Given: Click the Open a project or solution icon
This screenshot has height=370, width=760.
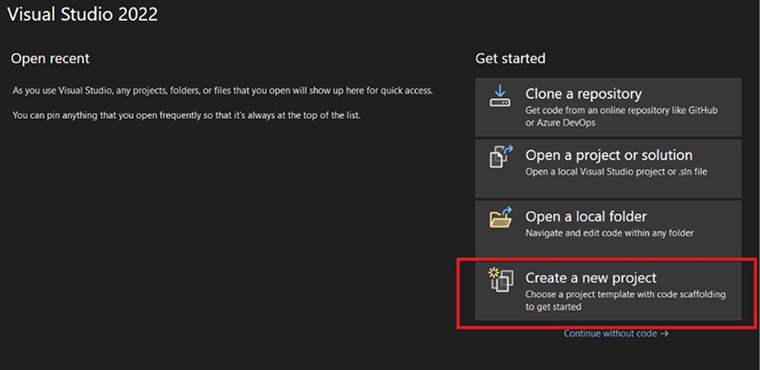Looking at the screenshot, I should 500,157.
